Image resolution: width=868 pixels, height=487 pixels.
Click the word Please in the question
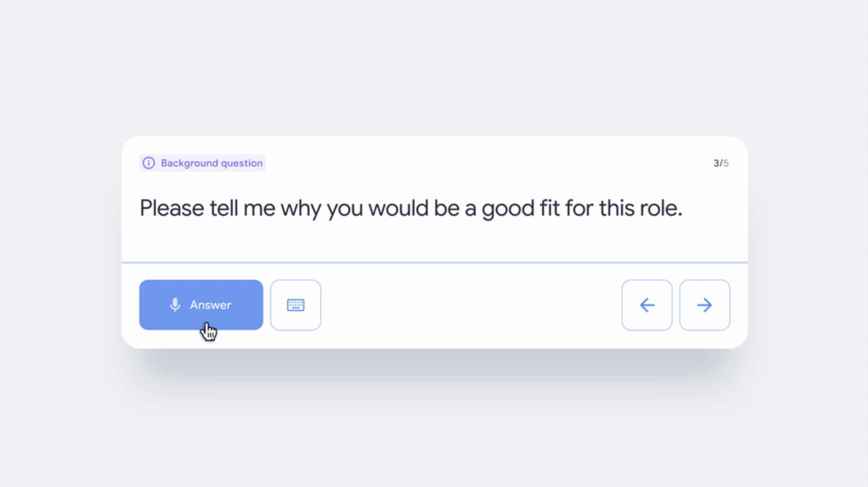point(172,208)
